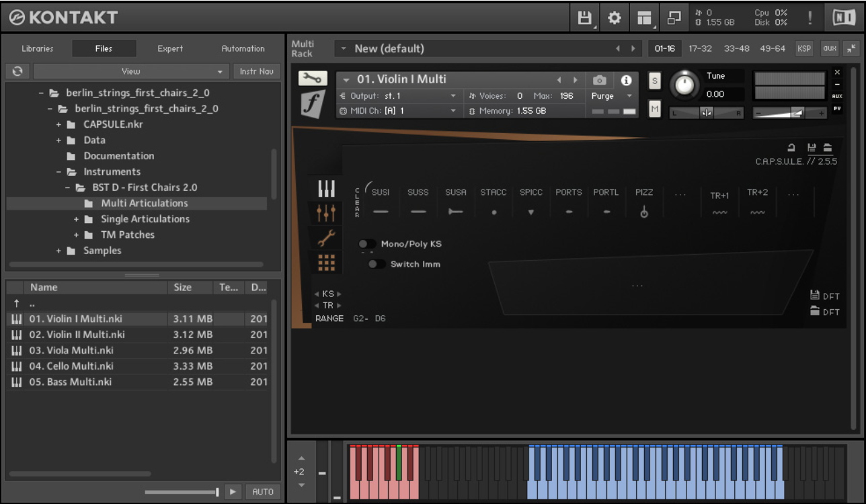Select the SPICC articulation slot
Image resolution: width=866 pixels, height=504 pixels.
(531, 202)
